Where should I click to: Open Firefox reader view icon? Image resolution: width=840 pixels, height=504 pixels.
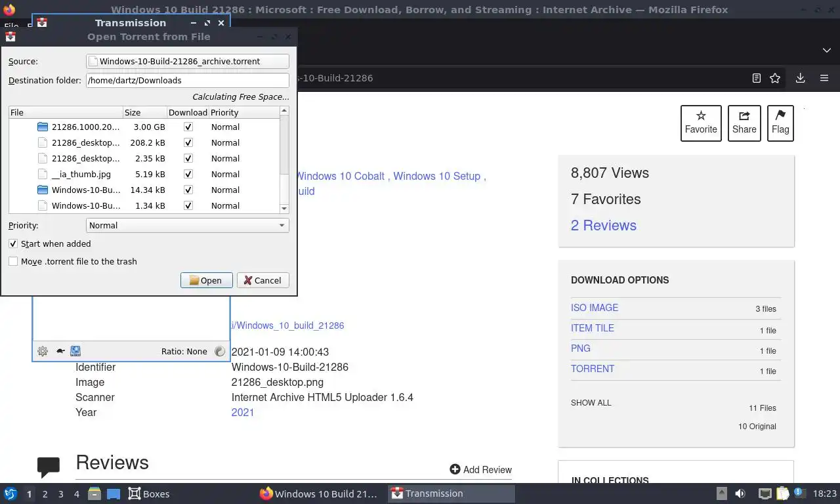pyautogui.click(x=757, y=78)
